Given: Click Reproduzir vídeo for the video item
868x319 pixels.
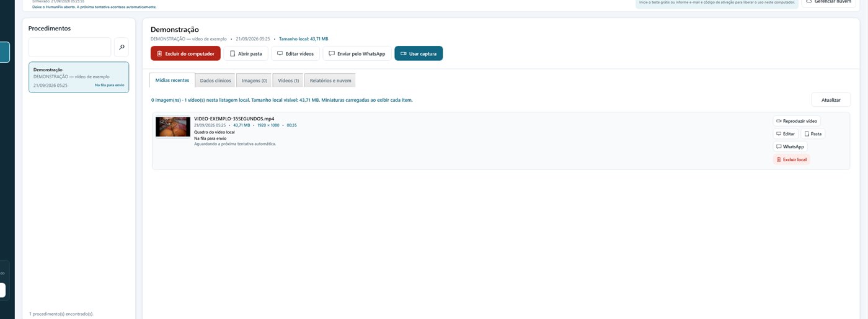Looking at the screenshot, I should click(x=796, y=121).
